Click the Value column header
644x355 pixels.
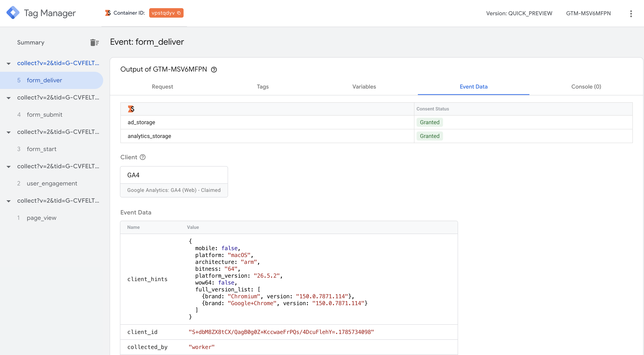click(x=193, y=227)
